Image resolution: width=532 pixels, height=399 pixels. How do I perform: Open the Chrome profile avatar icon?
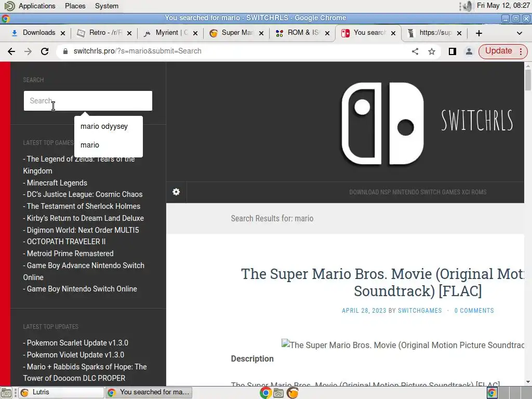(x=469, y=51)
